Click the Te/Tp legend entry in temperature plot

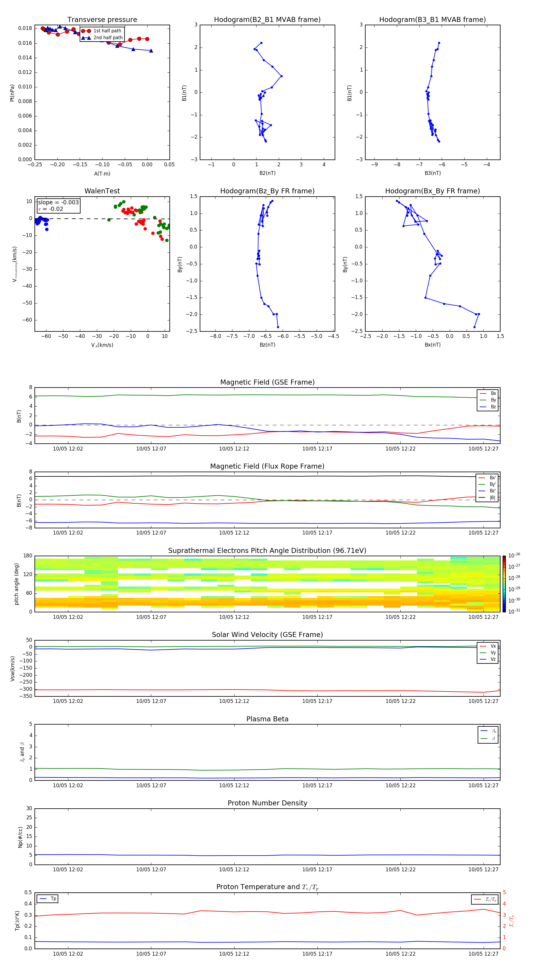(x=485, y=900)
